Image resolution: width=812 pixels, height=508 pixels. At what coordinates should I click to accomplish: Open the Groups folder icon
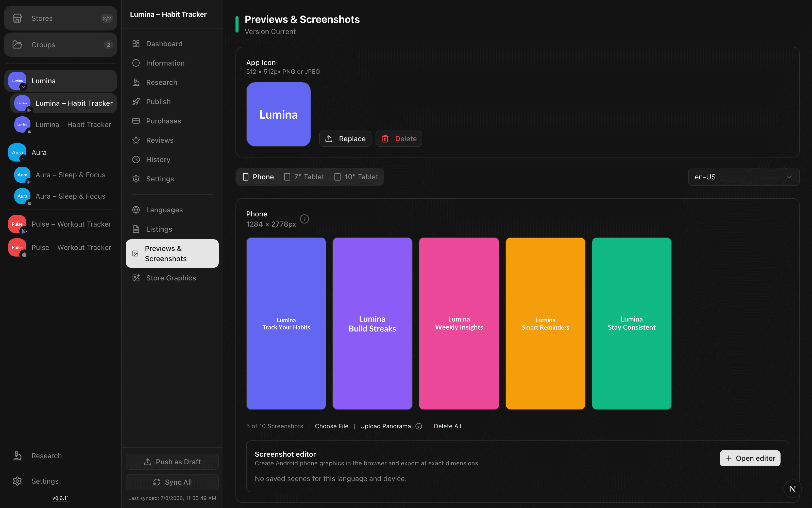(x=17, y=45)
